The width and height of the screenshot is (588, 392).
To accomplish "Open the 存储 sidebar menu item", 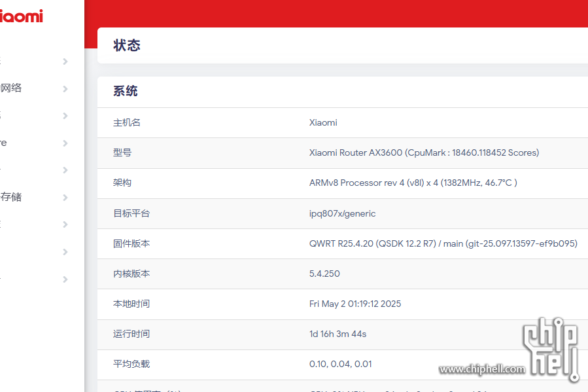I will point(11,197).
